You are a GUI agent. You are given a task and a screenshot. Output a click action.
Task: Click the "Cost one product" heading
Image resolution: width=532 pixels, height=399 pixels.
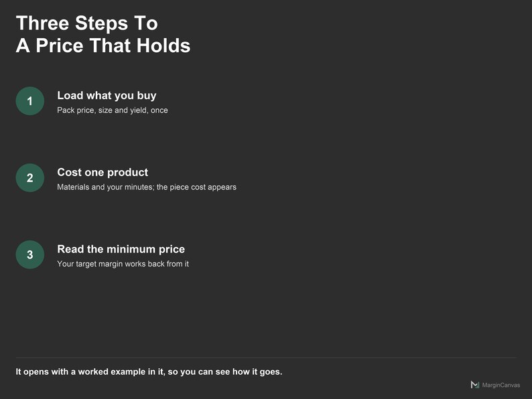point(103,172)
